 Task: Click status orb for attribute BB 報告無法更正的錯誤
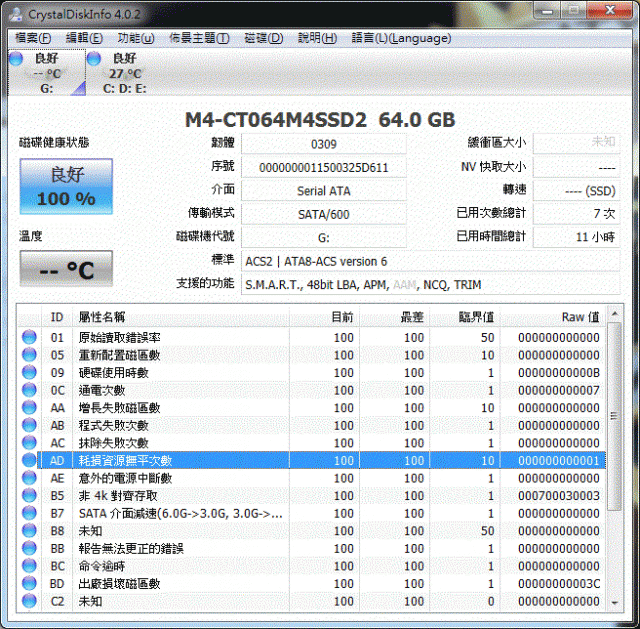[29, 548]
